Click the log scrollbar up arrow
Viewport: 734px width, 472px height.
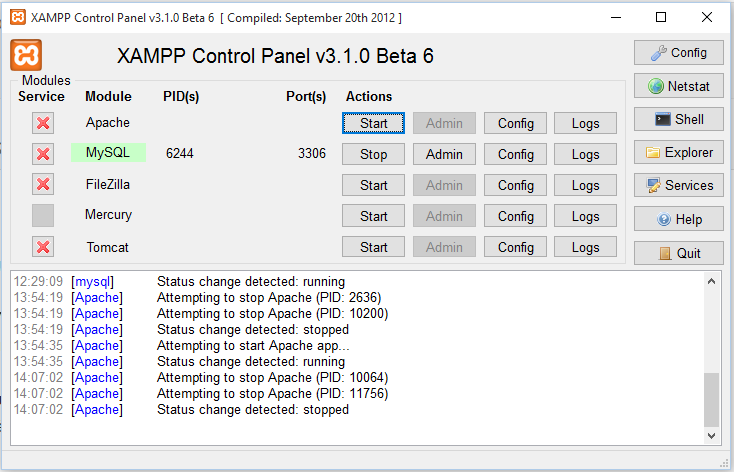click(711, 281)
